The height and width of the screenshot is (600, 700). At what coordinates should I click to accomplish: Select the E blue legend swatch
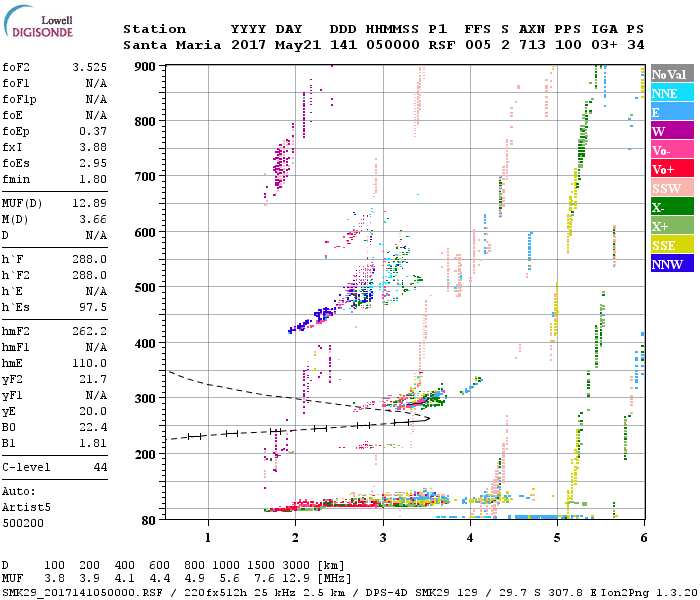(672, 112)
